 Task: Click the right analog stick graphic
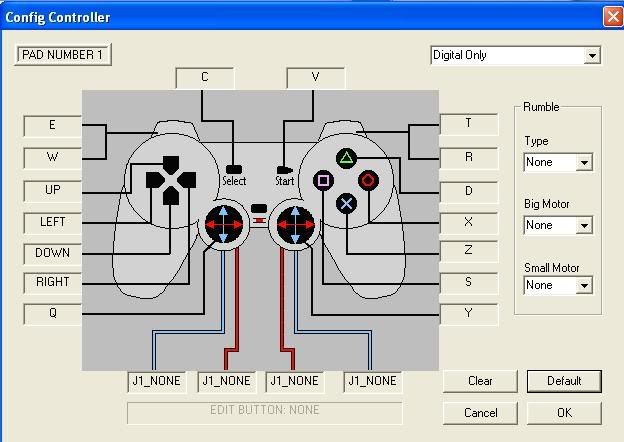pyautogui.click(x=295, y=224)
